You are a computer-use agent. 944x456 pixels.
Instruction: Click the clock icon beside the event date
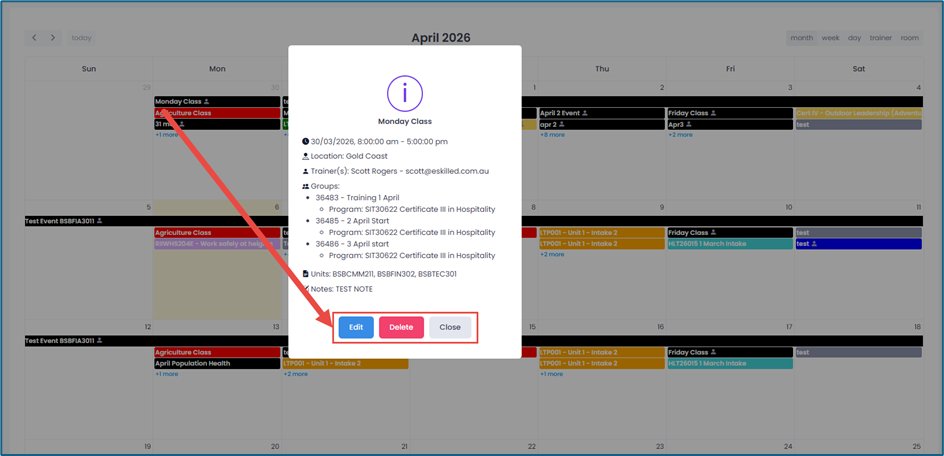306,141
